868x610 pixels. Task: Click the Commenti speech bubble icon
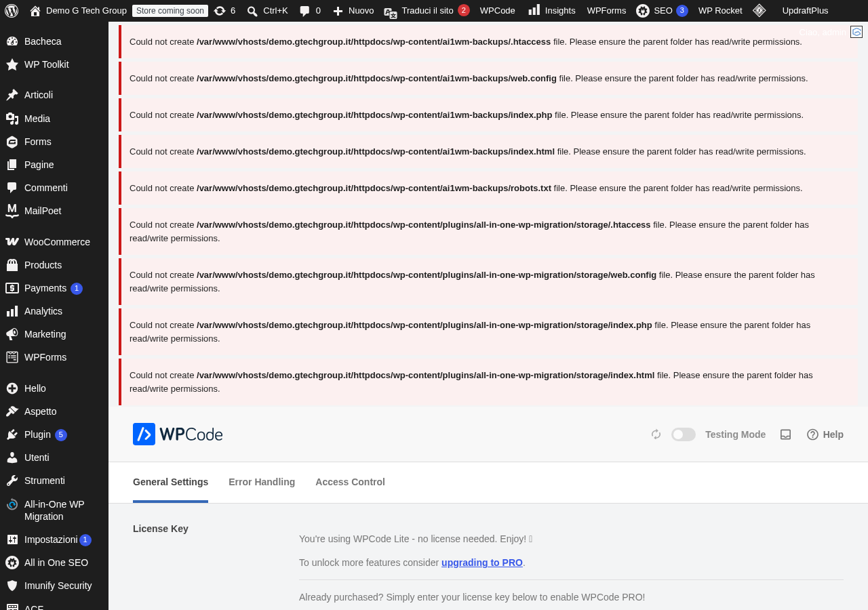(x=12, y=188)
